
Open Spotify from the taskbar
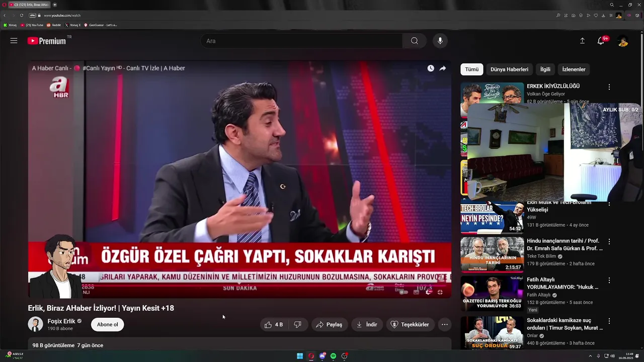[333, 356]
